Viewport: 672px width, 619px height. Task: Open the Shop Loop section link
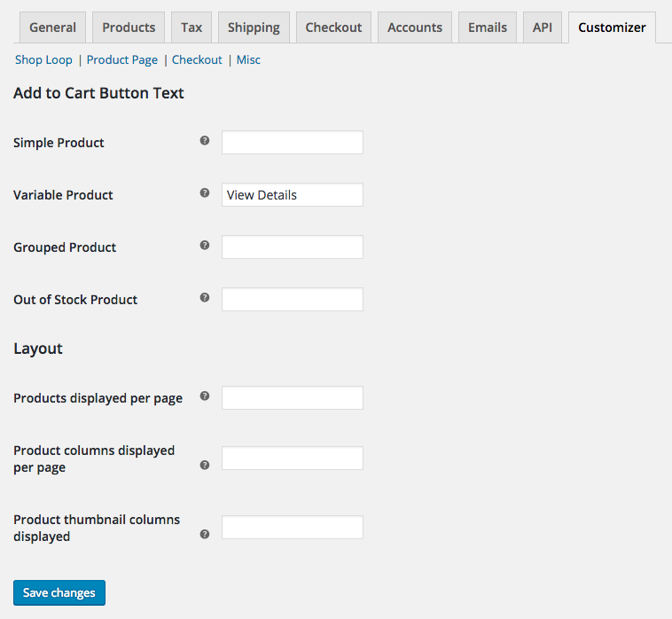point(43,60)
